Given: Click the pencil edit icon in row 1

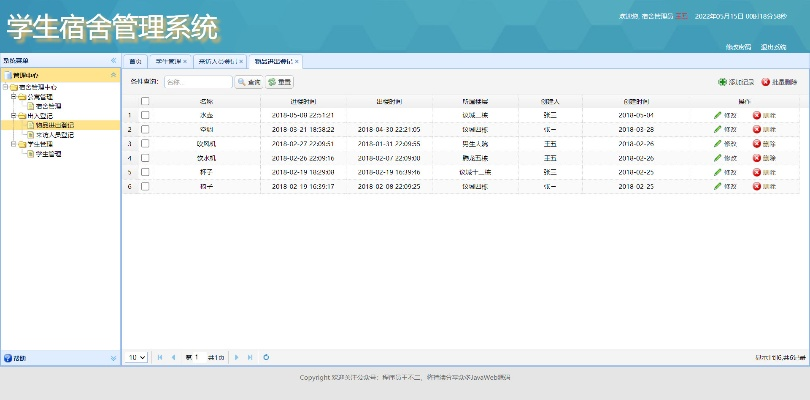Looking at the screenshot, I should point(718,115).
